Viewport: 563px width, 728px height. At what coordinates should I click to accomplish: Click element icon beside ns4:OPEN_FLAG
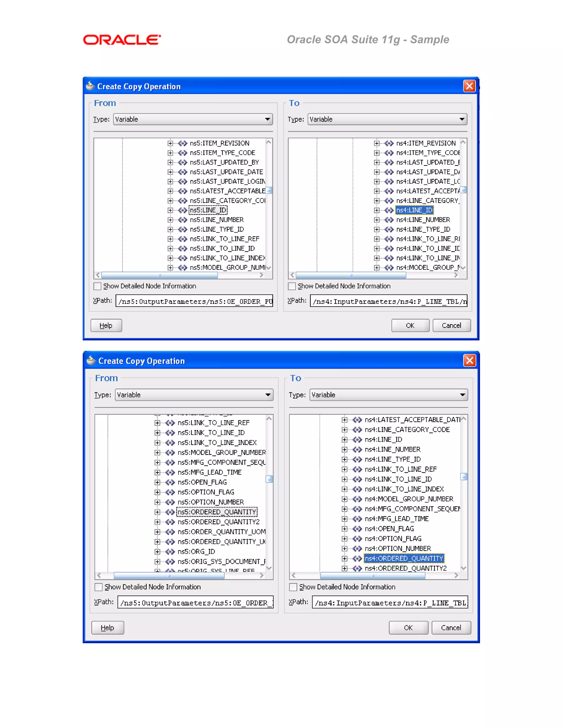(357, 529)
